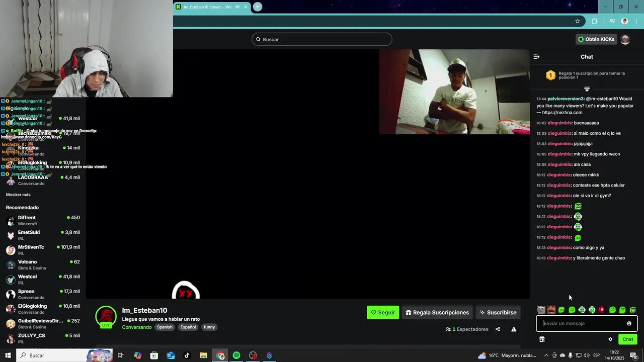Launch Spotify from taskbar

236,355
